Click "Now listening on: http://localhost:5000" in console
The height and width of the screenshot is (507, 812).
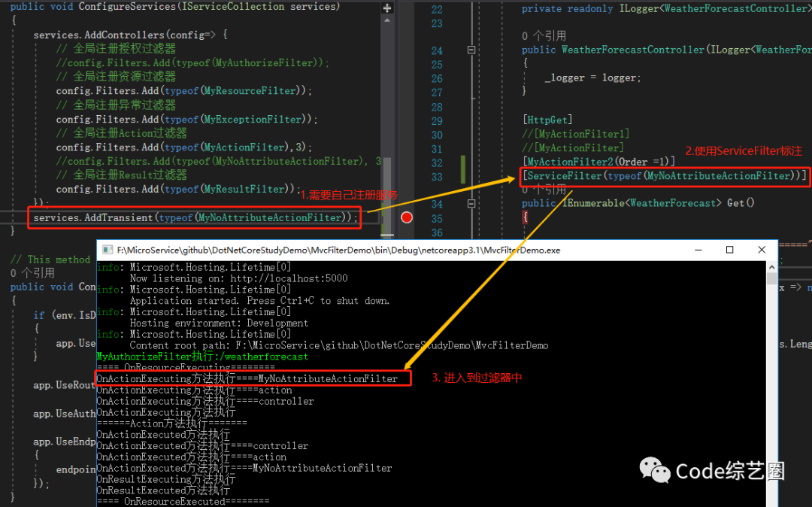pyautogui.click(x=239, y=278)
